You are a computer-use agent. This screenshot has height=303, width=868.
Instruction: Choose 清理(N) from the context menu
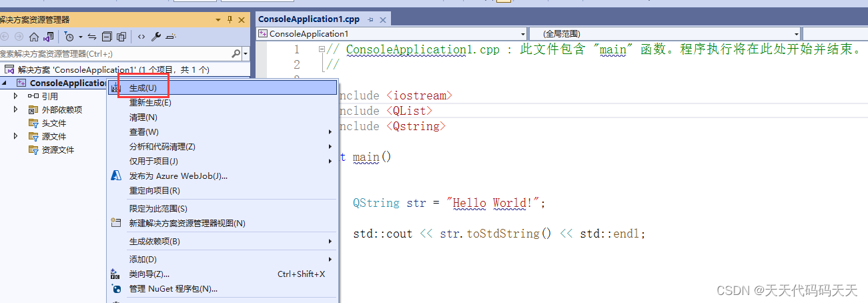[222, 117]
